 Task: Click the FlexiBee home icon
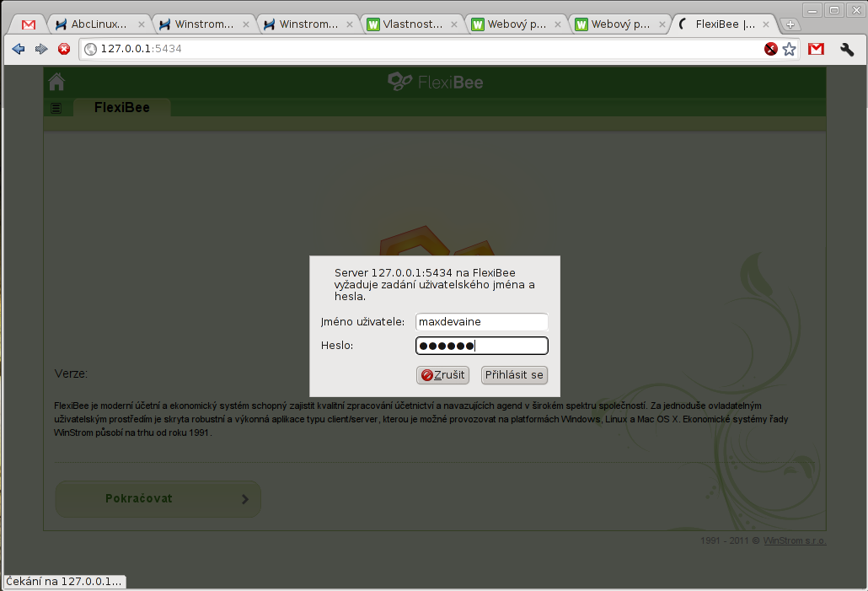click(56, 82)
